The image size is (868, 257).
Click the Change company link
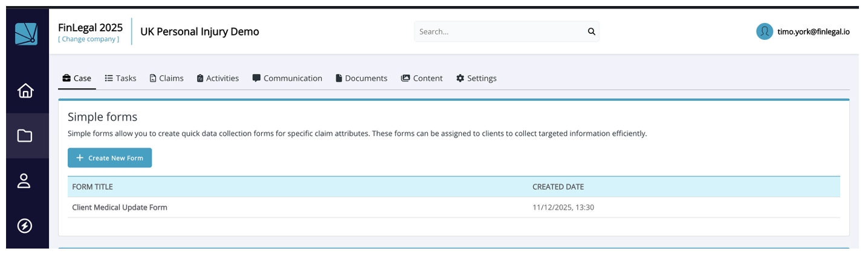point(89,39)
